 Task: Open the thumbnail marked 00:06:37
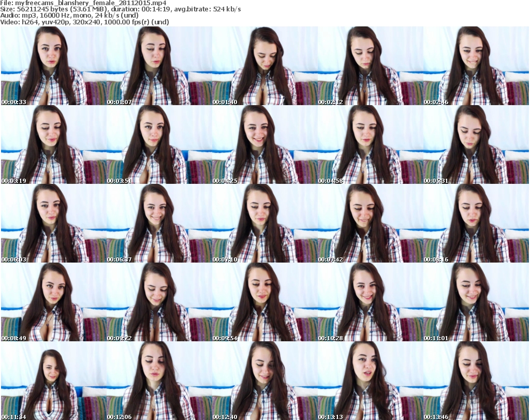[159, 223]
